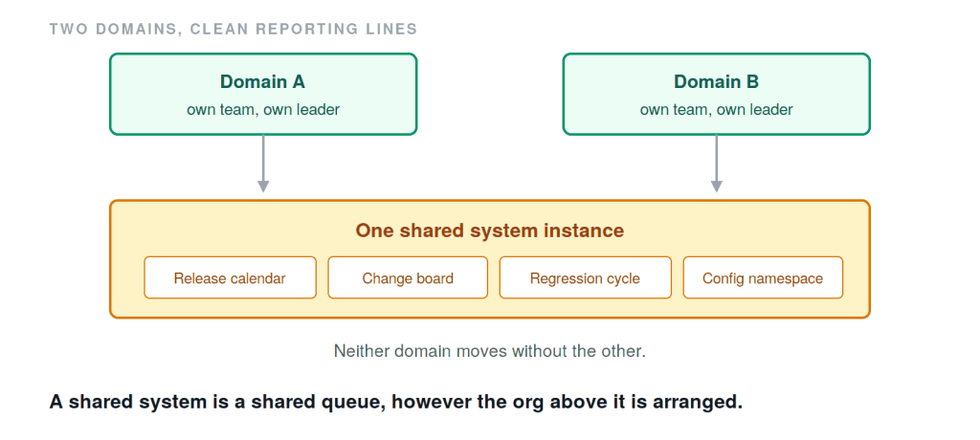Screen dimensions: 980x440
Task: Click the orange shared system container background
Action: pos(490,309)
